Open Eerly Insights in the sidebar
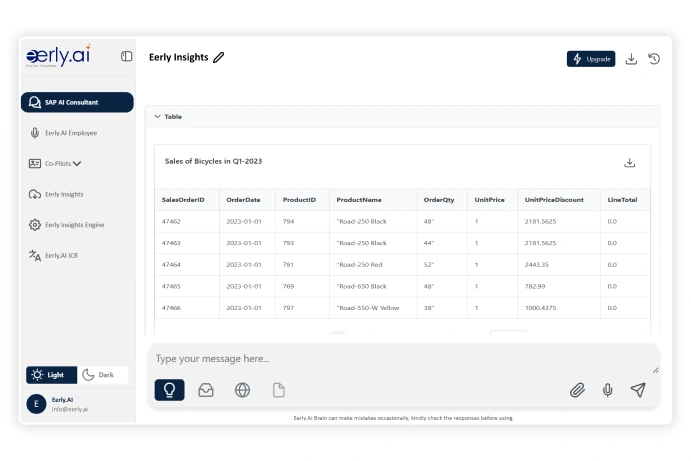 [64, 194]
